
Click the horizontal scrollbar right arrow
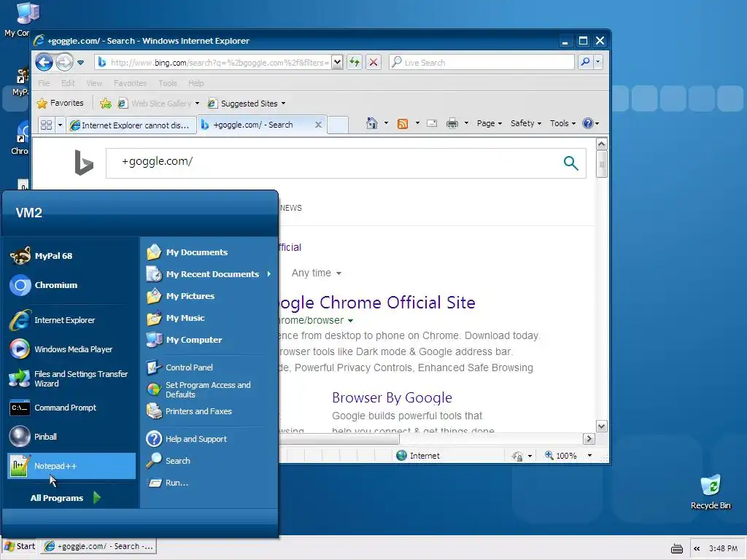pos(589,438)
